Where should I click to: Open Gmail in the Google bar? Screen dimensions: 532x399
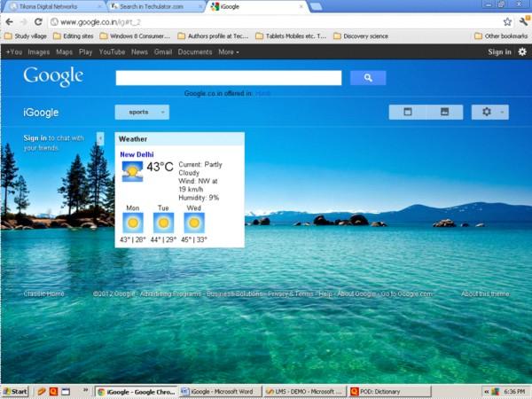(163, 52)
